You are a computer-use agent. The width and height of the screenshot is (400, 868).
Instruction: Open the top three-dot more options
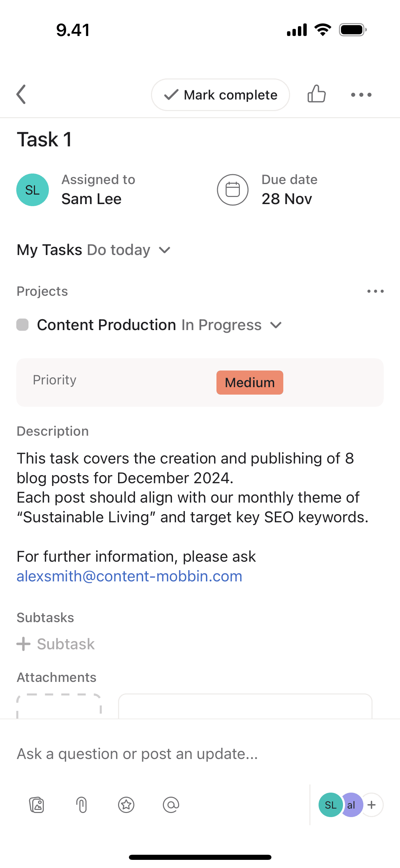[x=361, y=95]
